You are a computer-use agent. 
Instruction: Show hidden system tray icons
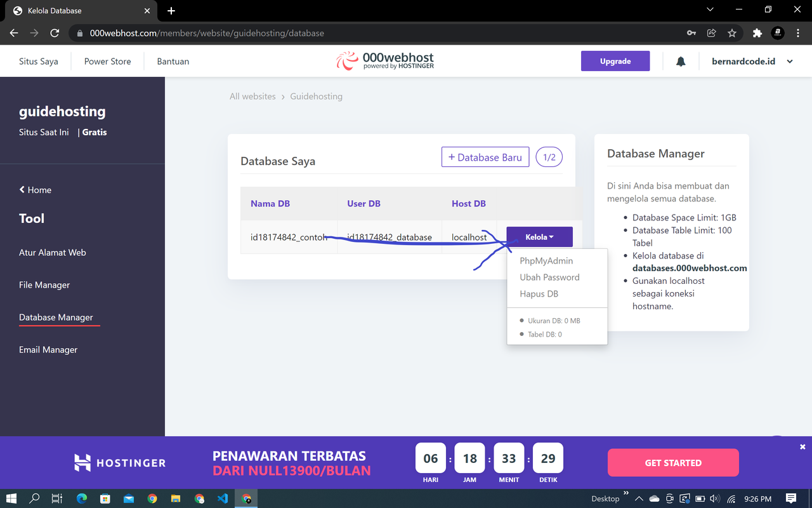coord(639,498)
